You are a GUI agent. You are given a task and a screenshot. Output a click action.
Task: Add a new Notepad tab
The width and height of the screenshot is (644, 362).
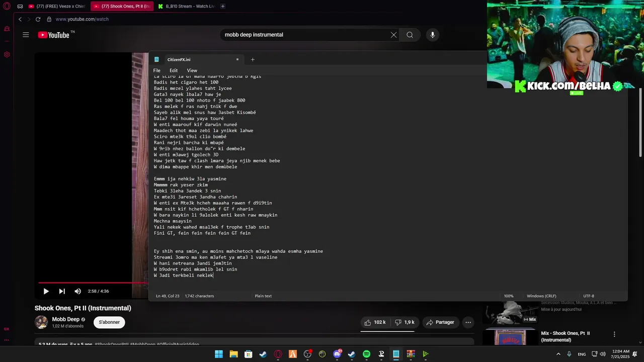click(253, 59)
